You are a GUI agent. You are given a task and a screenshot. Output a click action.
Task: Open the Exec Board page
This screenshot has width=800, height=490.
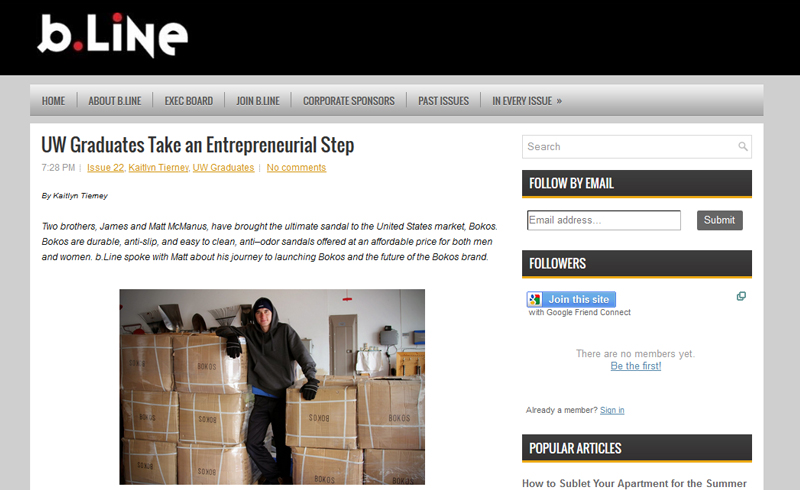[x=188, y=101]
